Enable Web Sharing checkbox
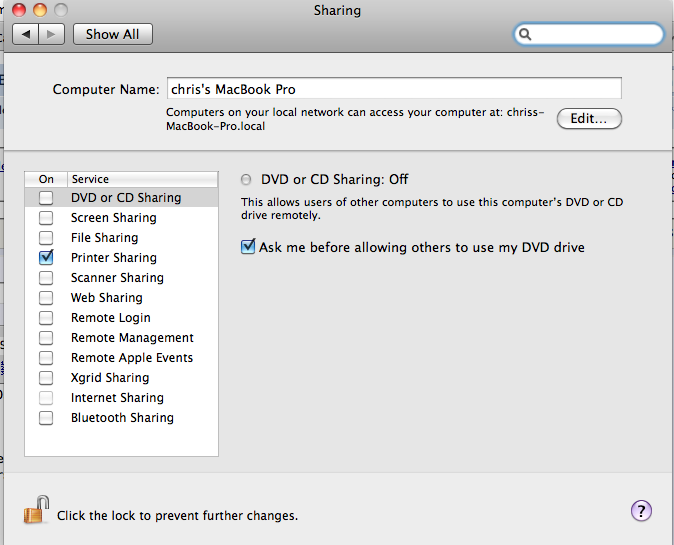Screen dimensions: 674x545 point(46,297)
